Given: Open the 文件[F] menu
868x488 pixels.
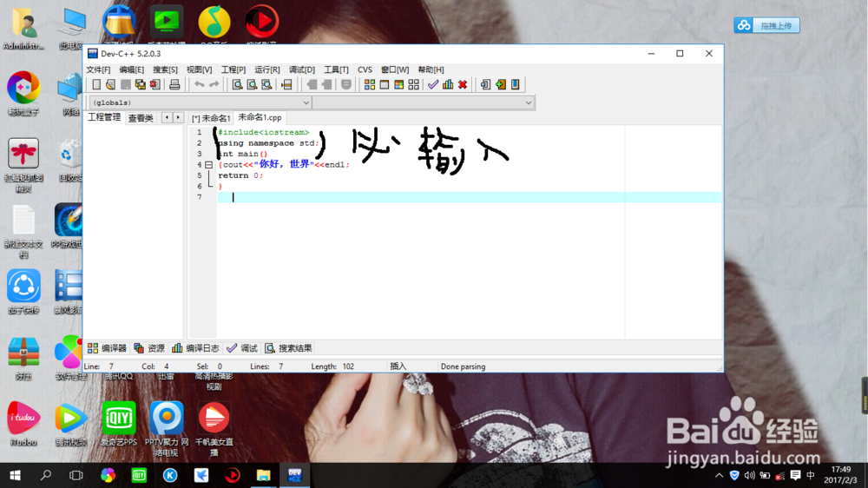Looking at the screenshot, I should tap(98, 69).
